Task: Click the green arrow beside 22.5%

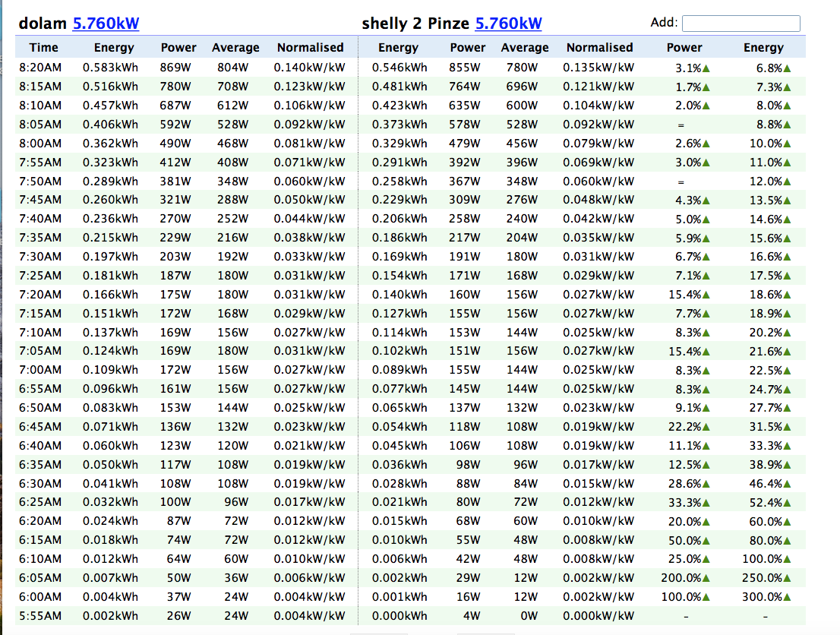Action: [787, 371]
